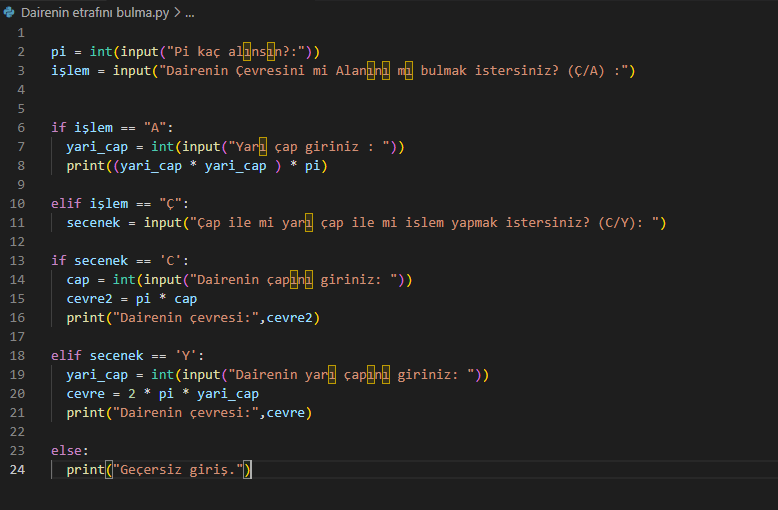The image size is (778, 510).
Task: Click the 'else' keyword on line 23
Action: (x=66, y=450)
